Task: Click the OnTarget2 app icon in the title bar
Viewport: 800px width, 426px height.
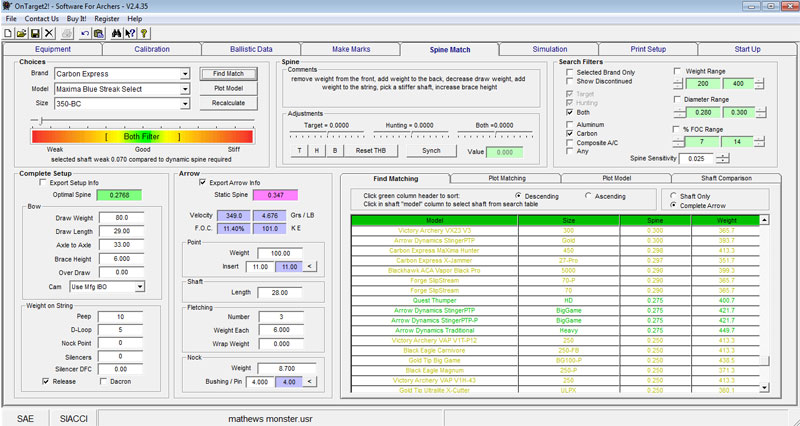Action: 7,6
